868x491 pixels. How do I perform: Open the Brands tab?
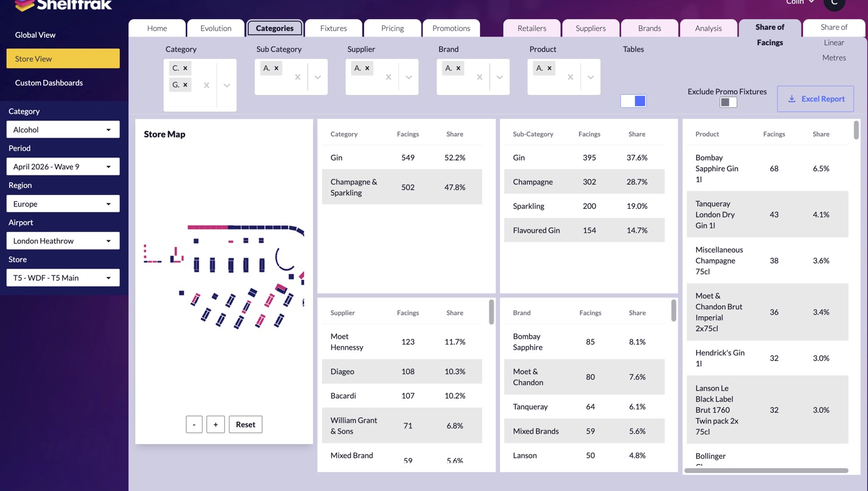click(649, 28)
